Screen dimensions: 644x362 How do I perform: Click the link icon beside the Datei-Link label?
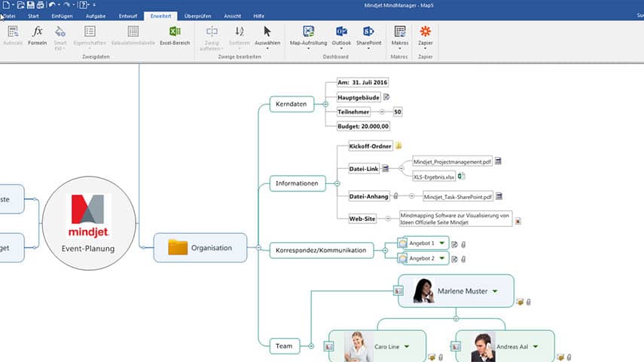(x=385, y=168)
